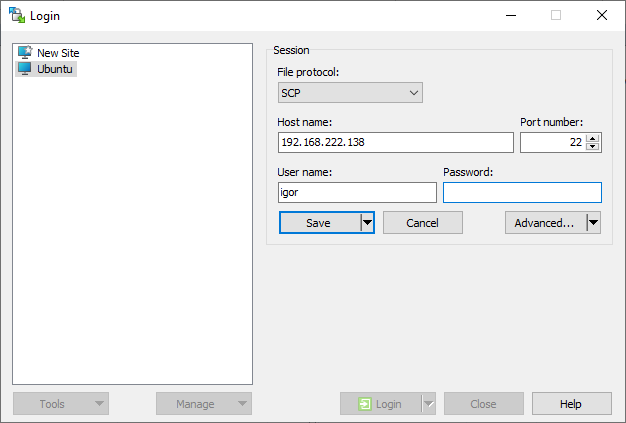Increase port number with up arrow
Viewport: 626px width, 423px height.
click(x=593, y=138)
